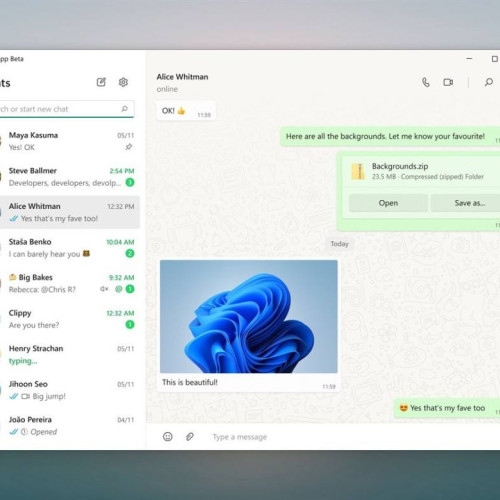Click unread badge on Staša Benko chat
This screenshot has width=500, height=500.
pos(130,253)
